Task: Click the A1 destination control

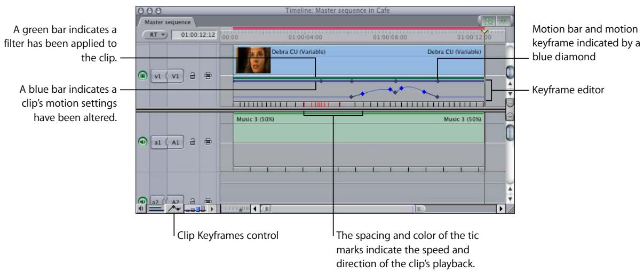Action: point(176,142)
